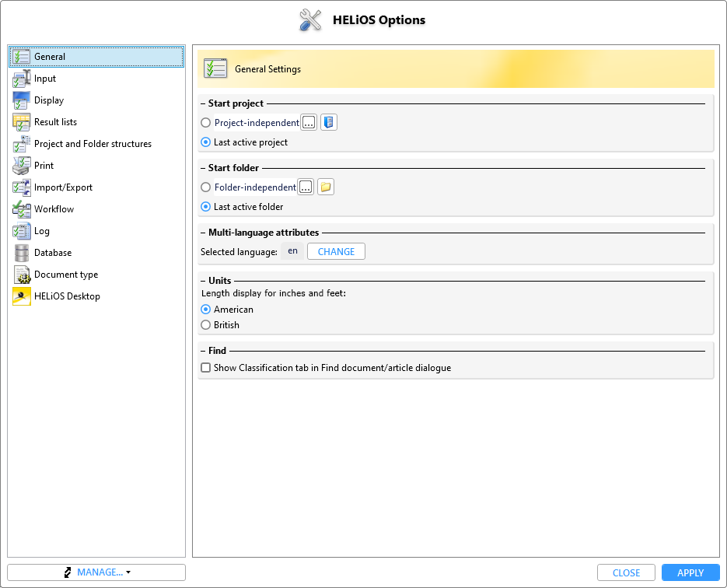This screenshot has width=727, height=588.
Task: Click the HELiOS Options tools icon
Action: (310, 20)
